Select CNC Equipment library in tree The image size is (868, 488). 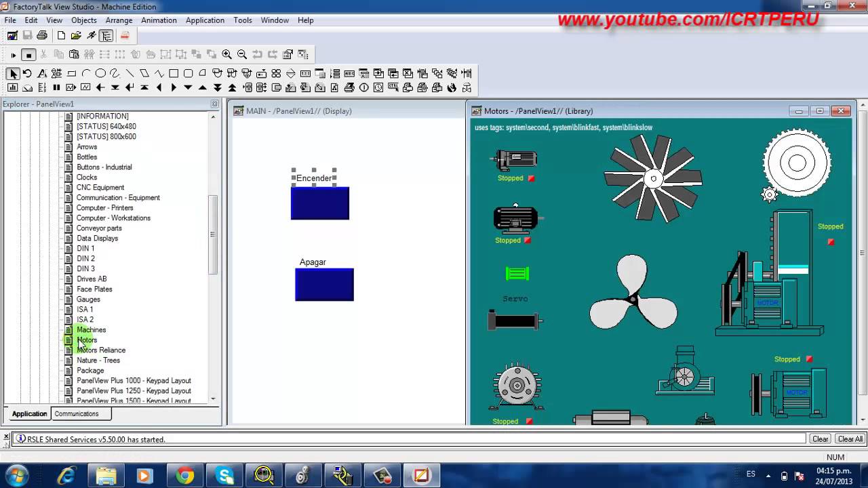(x=100, y=187)
